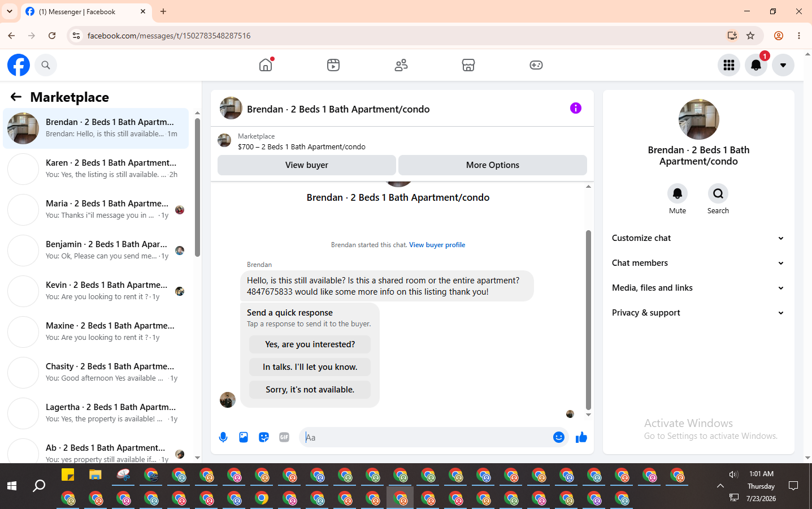Image resolution: width=812 pixels, height=509 pixels.
Task: Open Karen's 2 Beds 1 Bath conversation
Action: [x=96, y=169]
